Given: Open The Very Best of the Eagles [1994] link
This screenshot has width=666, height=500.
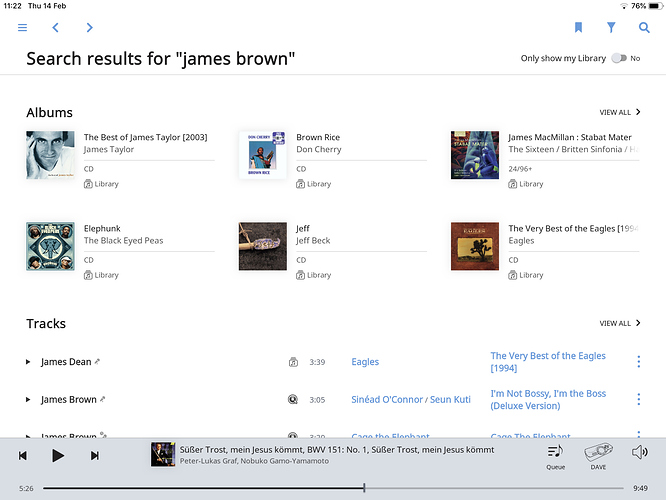Looking at the screenshot, I should pos(548,362).
